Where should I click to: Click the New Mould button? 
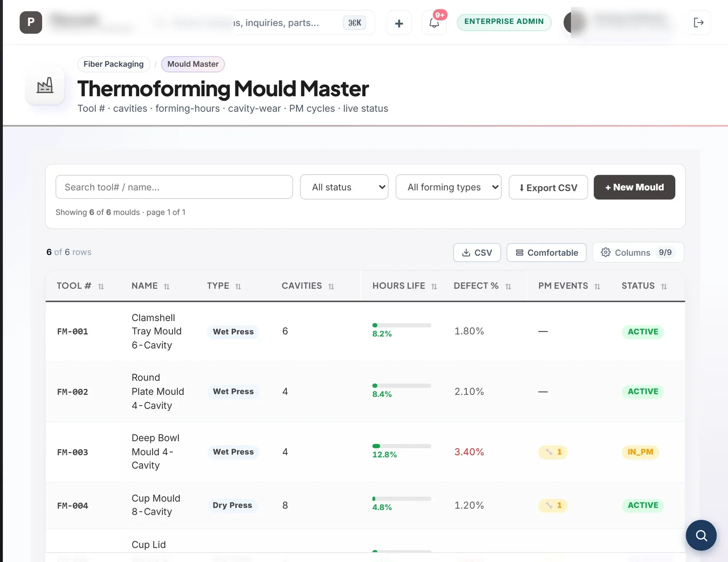point(634,187)
